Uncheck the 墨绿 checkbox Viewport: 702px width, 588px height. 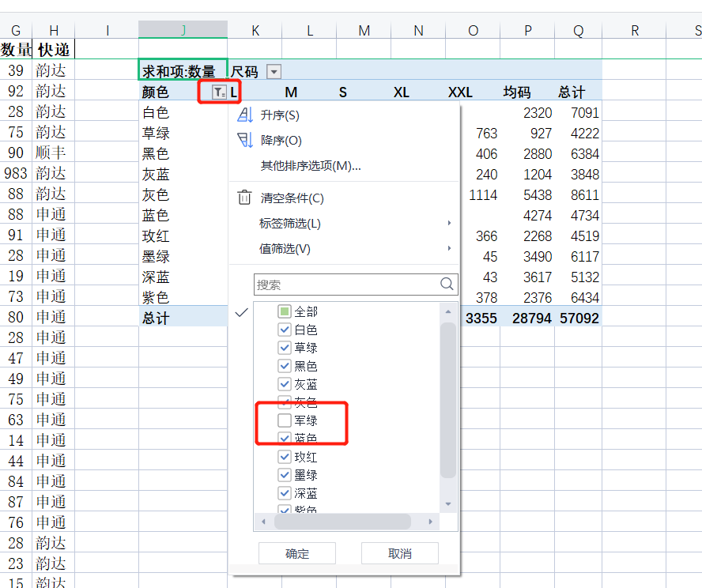285,475
